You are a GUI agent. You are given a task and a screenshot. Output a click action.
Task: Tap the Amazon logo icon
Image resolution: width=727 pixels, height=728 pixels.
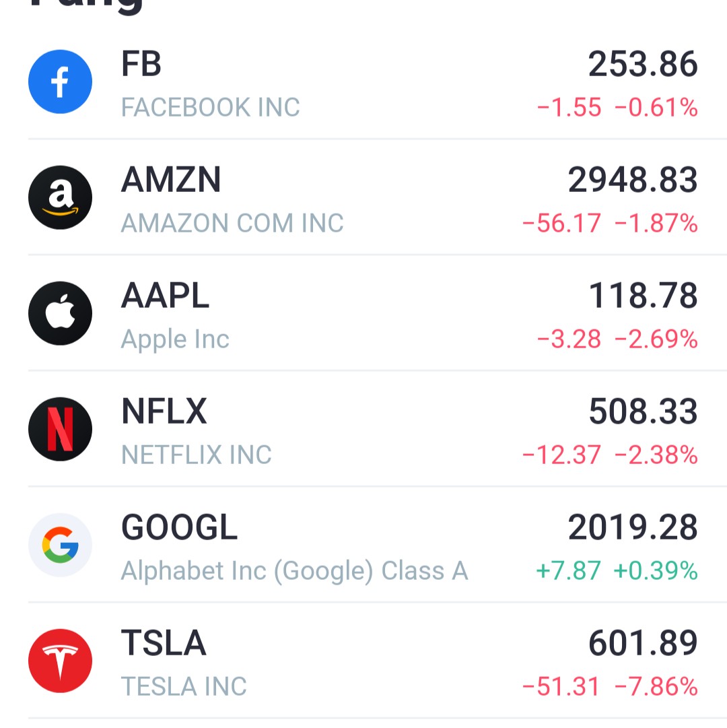(60, 197)
